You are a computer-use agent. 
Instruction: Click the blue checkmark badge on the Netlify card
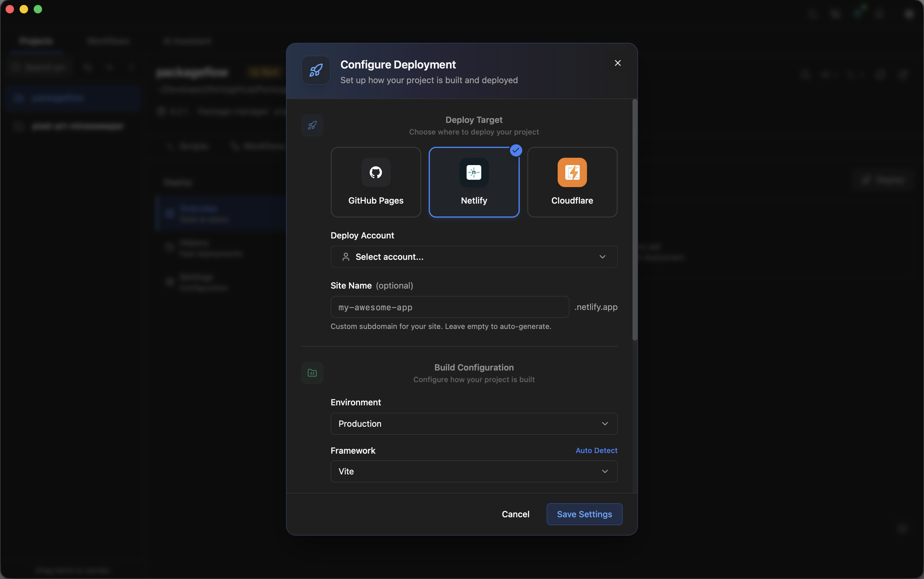coord(515,150)
